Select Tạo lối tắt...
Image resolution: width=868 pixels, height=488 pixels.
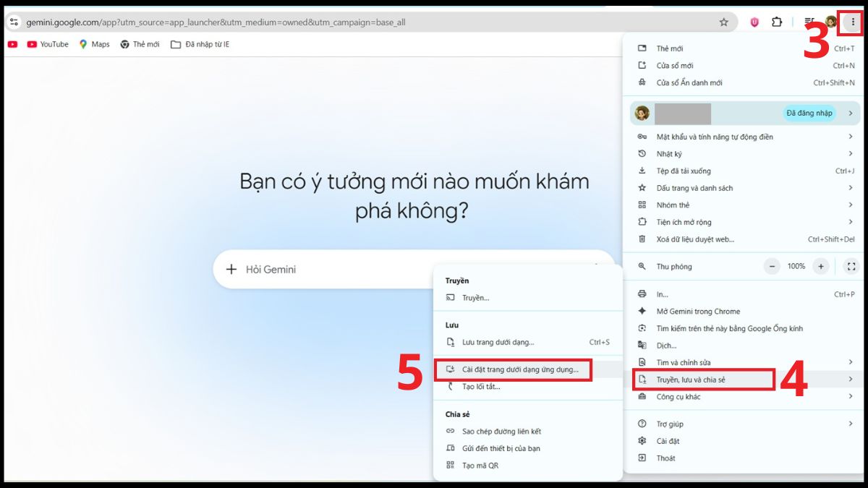click(527, 387)
